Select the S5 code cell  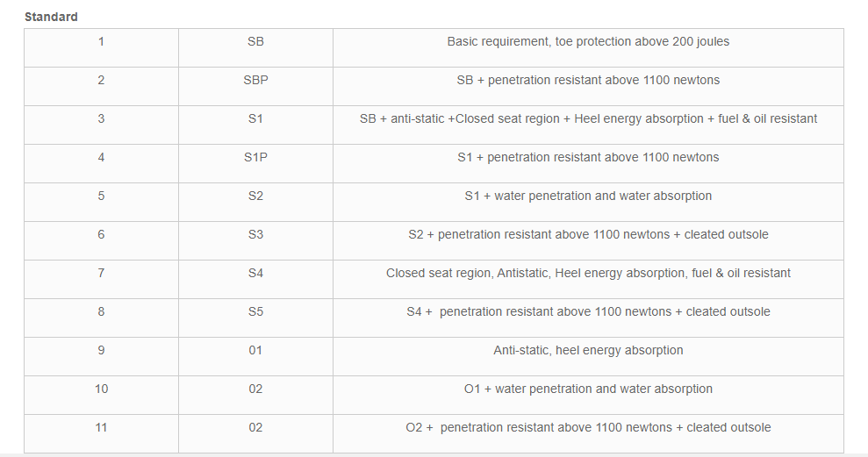[255, 311]
